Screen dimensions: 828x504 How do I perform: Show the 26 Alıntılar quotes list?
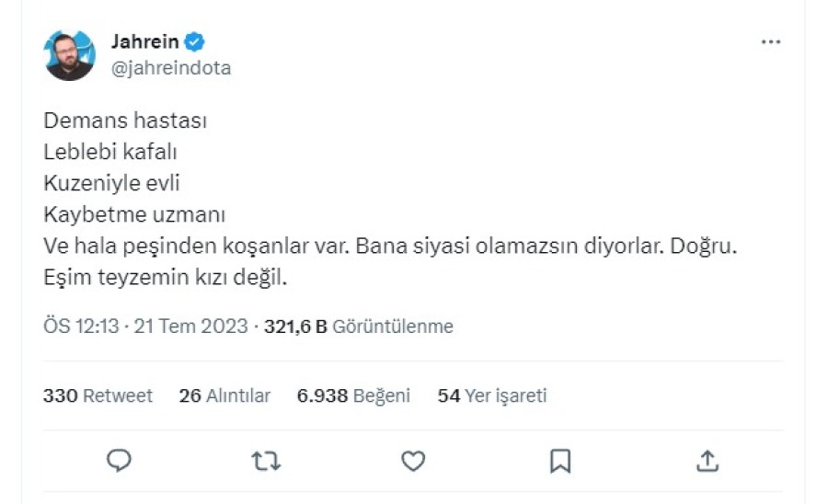pos(224,395)
